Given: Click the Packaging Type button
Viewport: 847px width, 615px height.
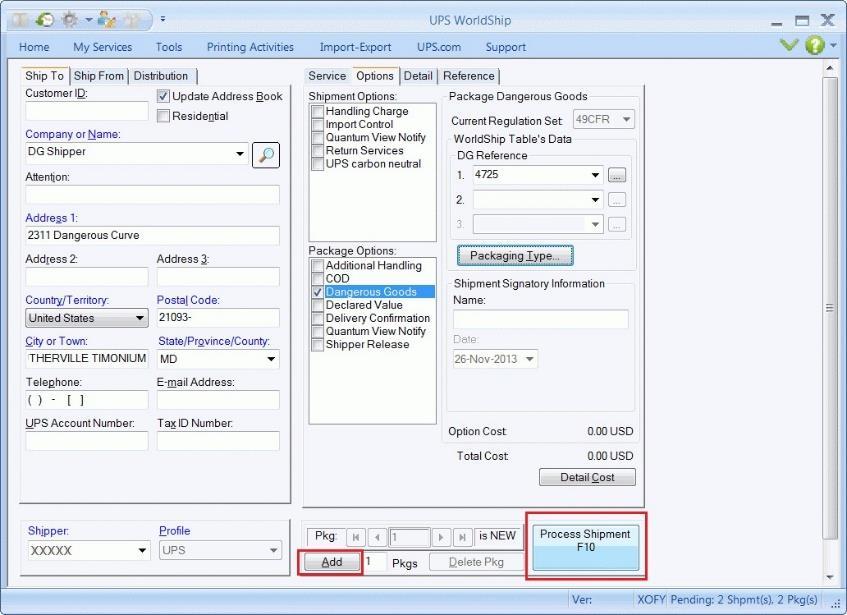Looking at the screenshot, I should tap(515, 256).
